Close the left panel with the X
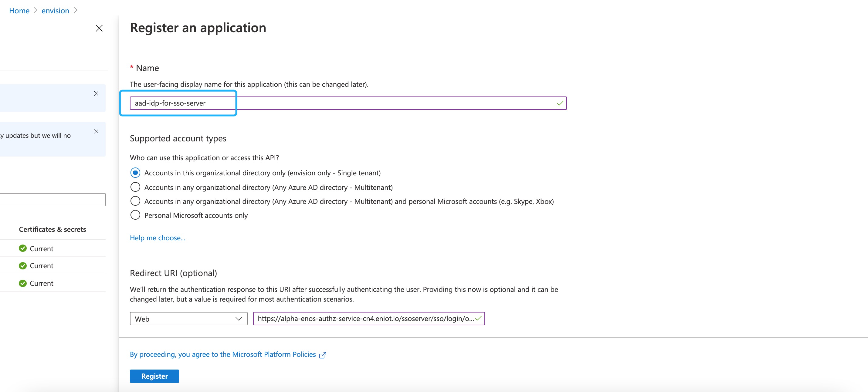868x392 pixels. tap(99, 28)
